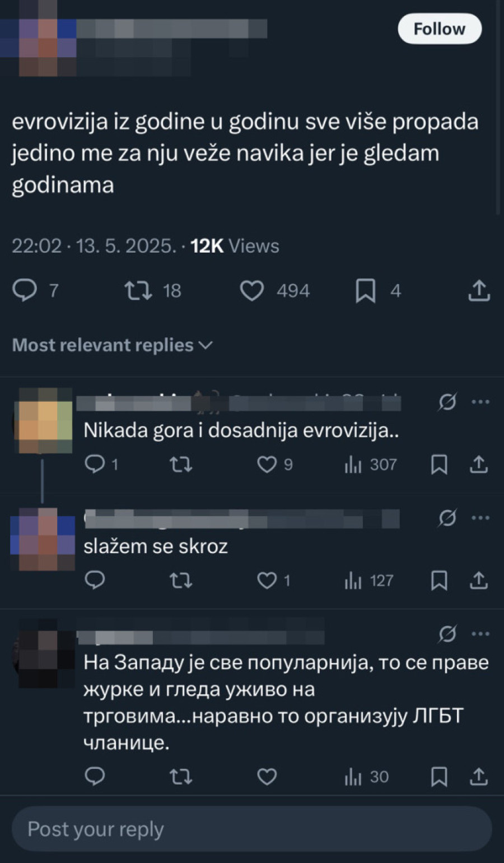Click the Post your reply field
Screen dimensions: 504x863
coord(252,829)
